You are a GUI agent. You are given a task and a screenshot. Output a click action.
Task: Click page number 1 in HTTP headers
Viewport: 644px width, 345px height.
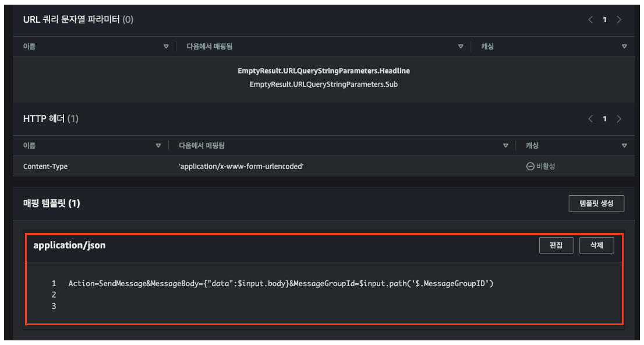pos(604,119)
